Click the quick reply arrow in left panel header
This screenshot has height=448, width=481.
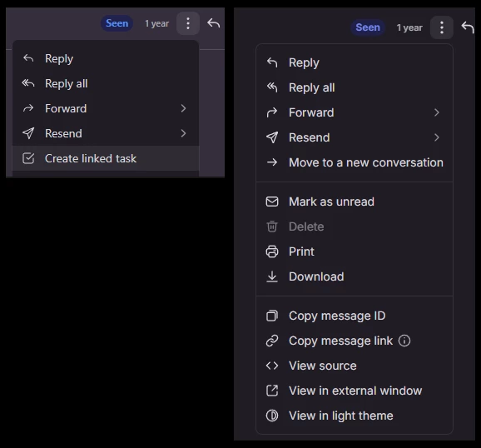pyautogui.click(x=213, y=23)
